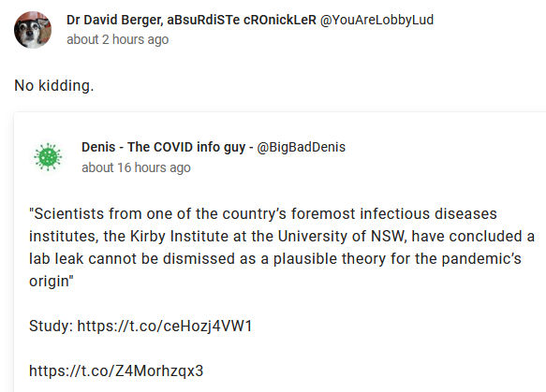546x392 pixels.
Task: Open Dr David Berger's profile name
Action: point(191,20)
